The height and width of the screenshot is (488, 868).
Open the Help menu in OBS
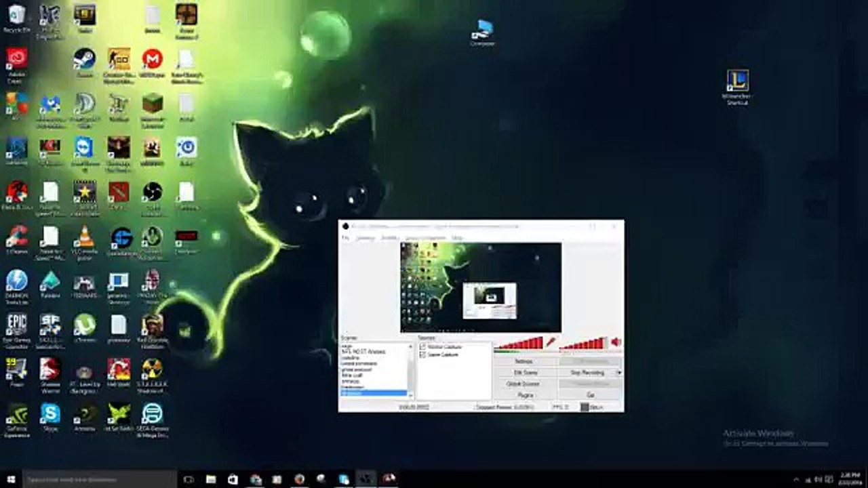click(x=457, y=238)
